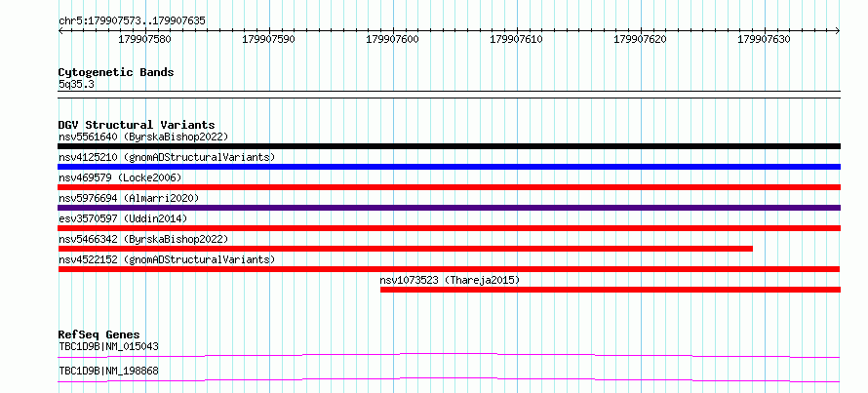The image size is (868, 393).
Task: Click ruler position 179907620
Action: click(x=641, y=39)
